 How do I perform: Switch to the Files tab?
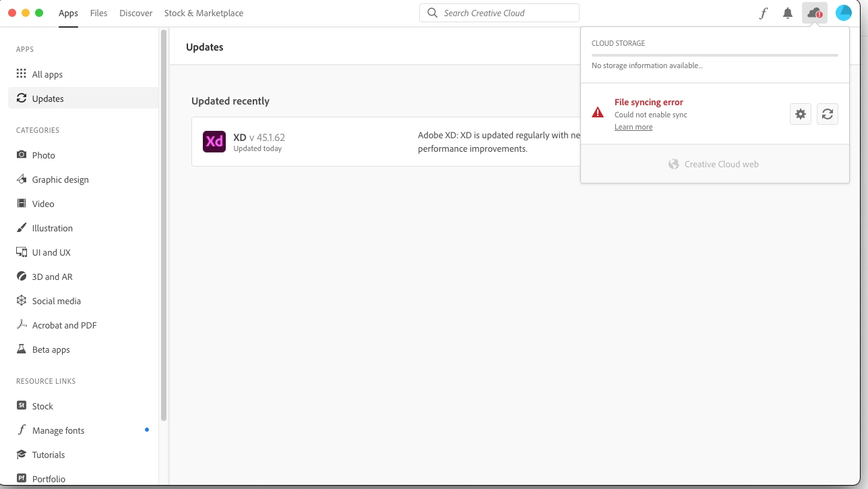point(98,13)
